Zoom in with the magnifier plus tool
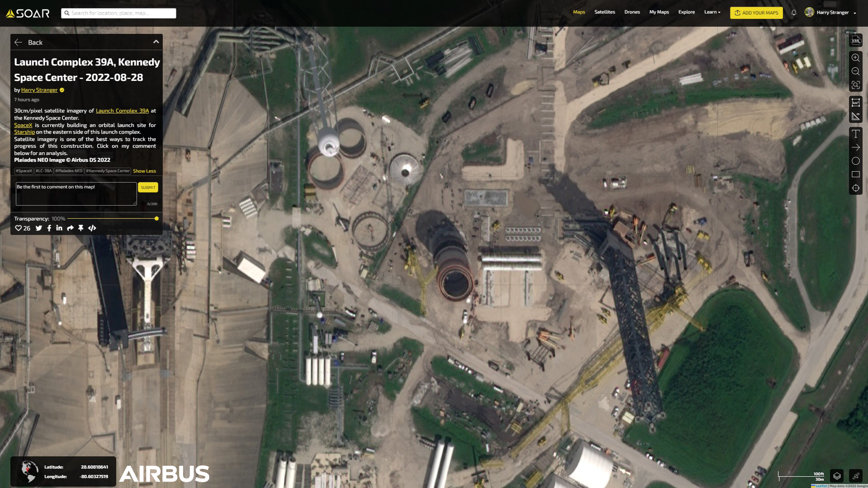 click(x=855, y=58)
